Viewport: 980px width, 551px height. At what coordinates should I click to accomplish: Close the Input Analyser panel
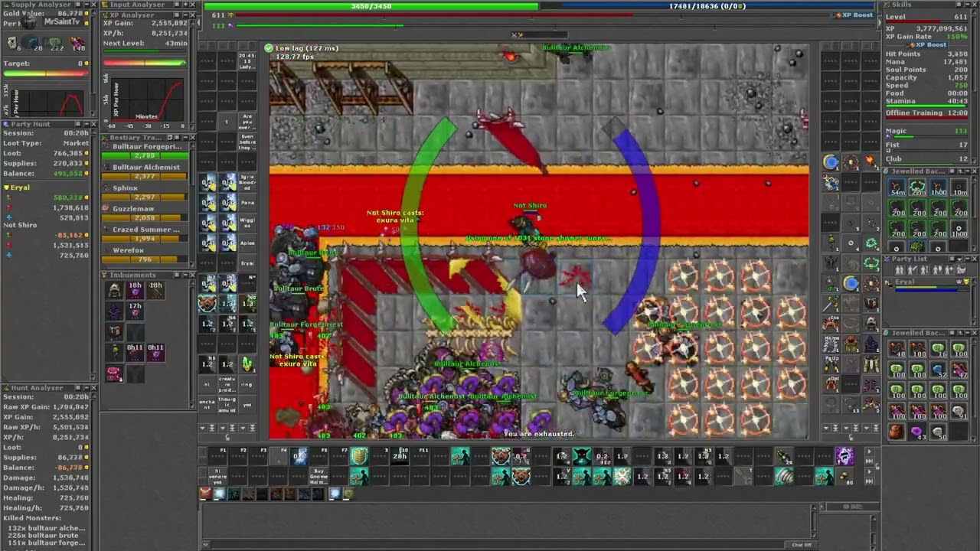click(194, 5)
